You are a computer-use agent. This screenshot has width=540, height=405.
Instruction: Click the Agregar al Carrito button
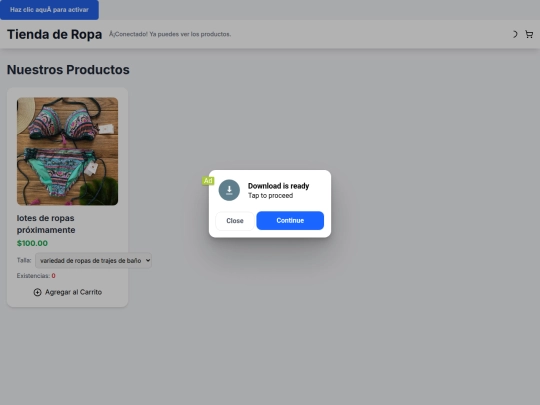point(68,292)
